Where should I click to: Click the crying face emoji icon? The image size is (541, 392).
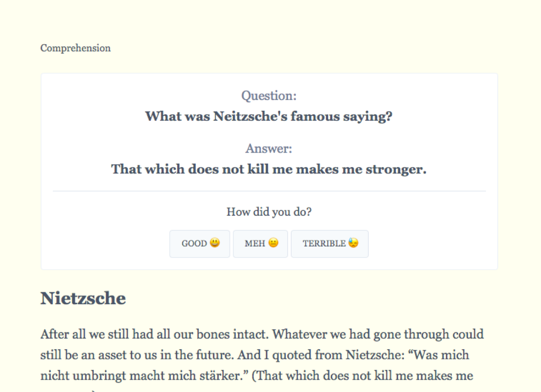(353, 243)
